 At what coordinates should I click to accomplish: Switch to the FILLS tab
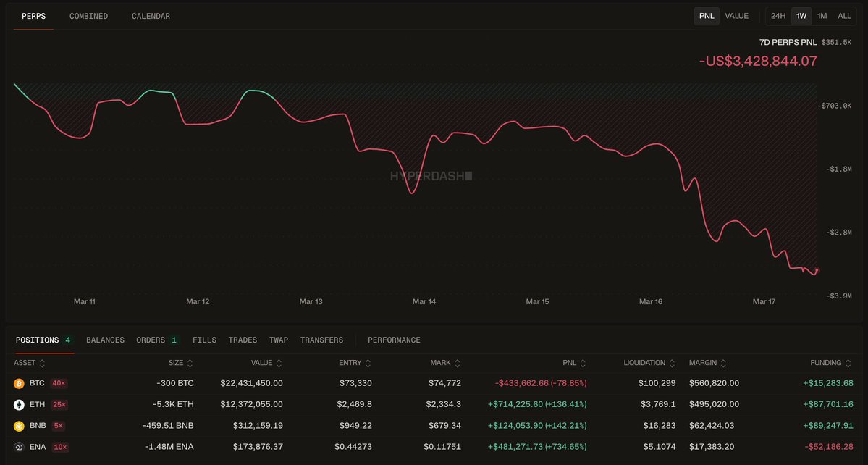click(204, 340)
